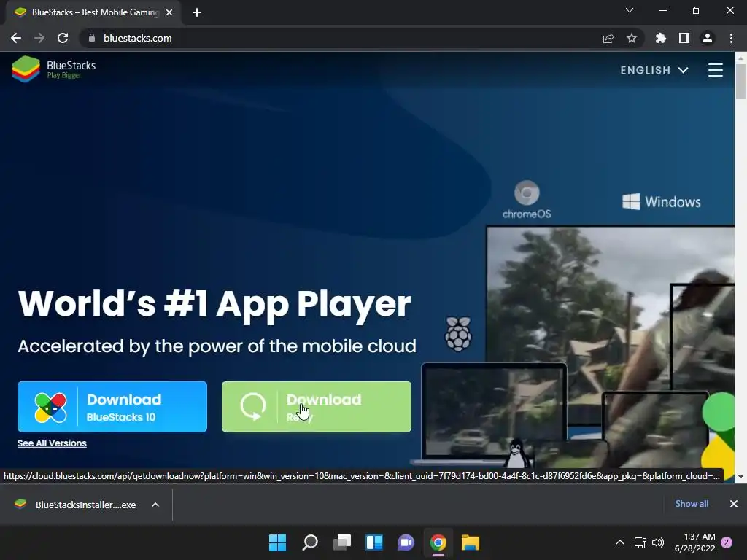
Task: Open notification center badge
Action: [x=727, y=542]
